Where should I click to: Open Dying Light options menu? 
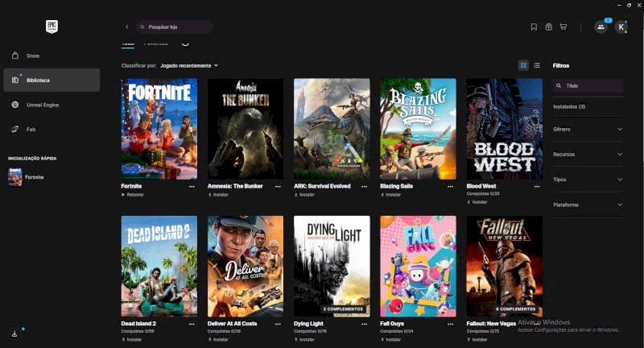pos(365,324)
